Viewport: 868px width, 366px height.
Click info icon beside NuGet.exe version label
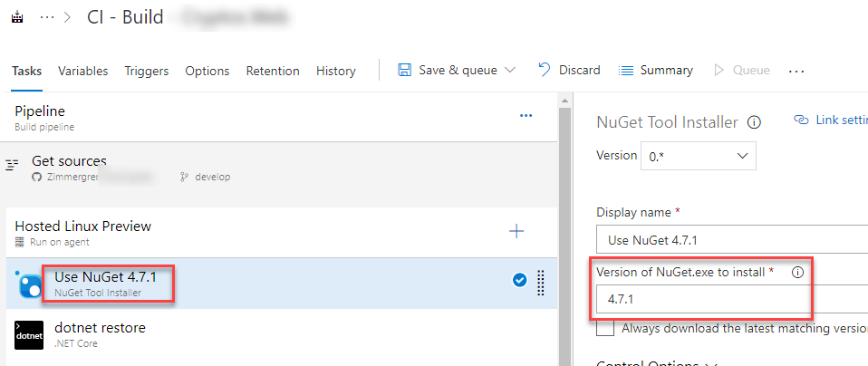798,272
